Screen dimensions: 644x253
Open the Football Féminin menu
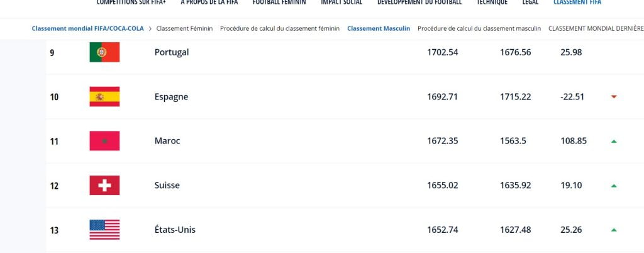[x=279, y=3]
